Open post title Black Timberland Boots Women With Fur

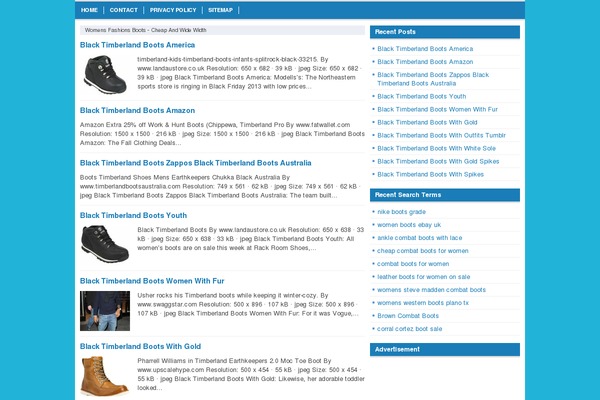point(152,281)
